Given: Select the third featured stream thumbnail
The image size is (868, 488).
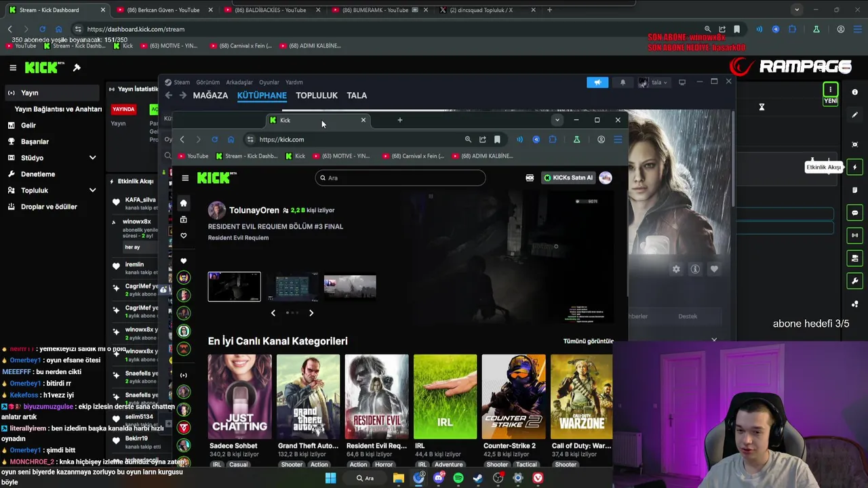Looking at the screenshot, I should [x=350, y=287].
